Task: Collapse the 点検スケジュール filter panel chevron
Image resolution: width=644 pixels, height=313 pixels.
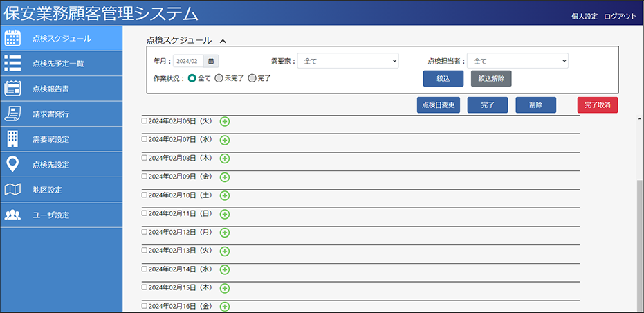Action: [x=223, y=42]
